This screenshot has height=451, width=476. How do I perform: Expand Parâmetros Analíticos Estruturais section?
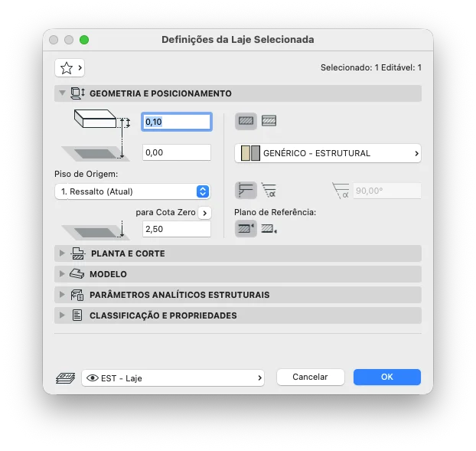coord(62,295)
